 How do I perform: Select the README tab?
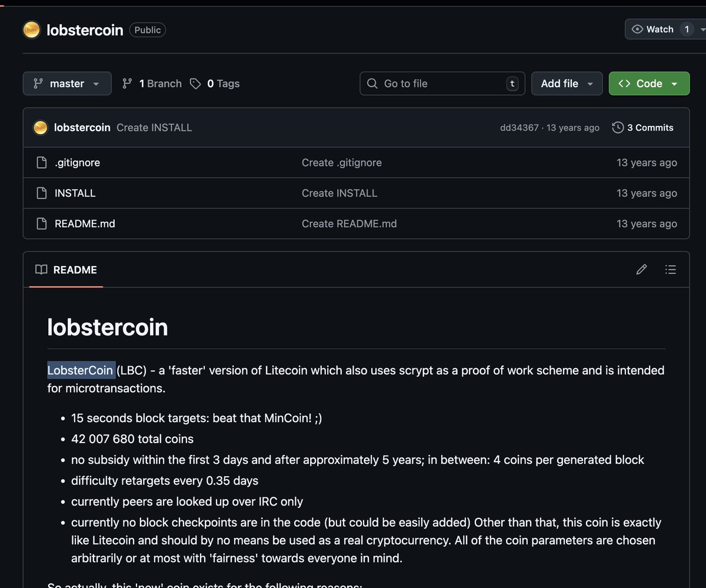pyautogui.click(x=66, y=270)
